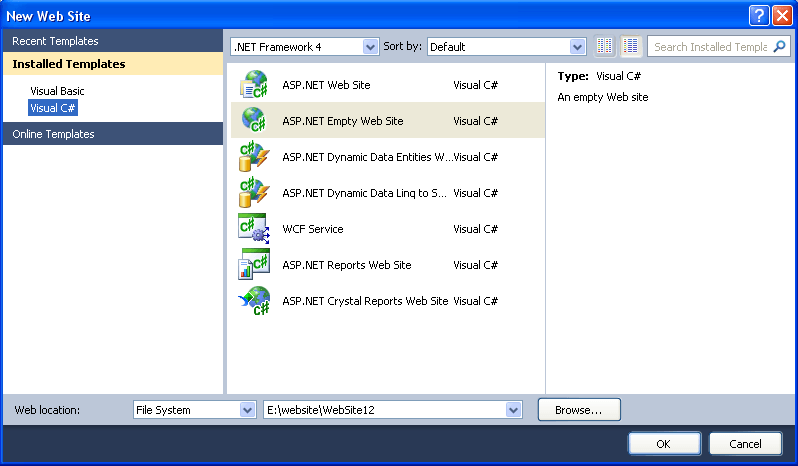Select the WCF Service template icon
The width and height of the screenshot is (798, 466).
(x=253, y=229)
